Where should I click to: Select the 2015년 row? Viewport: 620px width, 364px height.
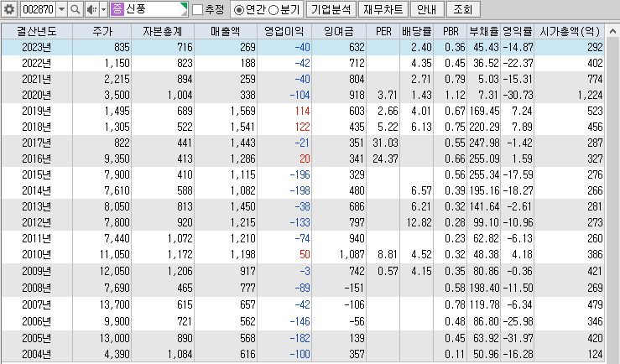tap(303, 174)
